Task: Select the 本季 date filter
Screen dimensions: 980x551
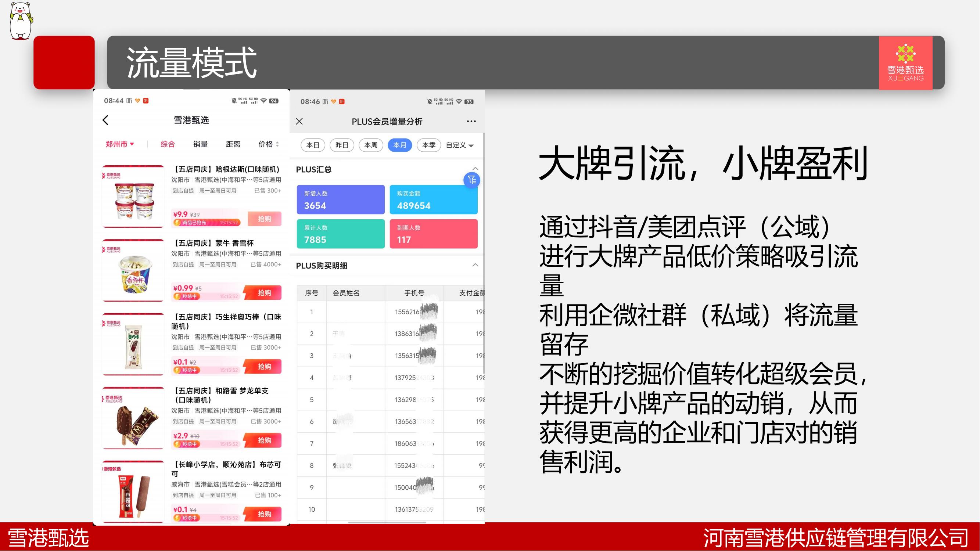Action: 429,145
